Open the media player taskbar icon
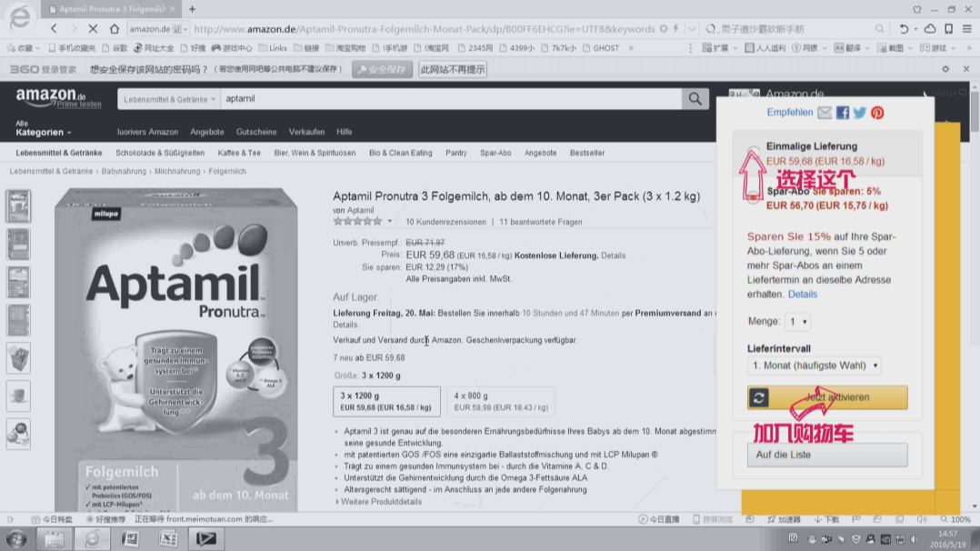 206,538
